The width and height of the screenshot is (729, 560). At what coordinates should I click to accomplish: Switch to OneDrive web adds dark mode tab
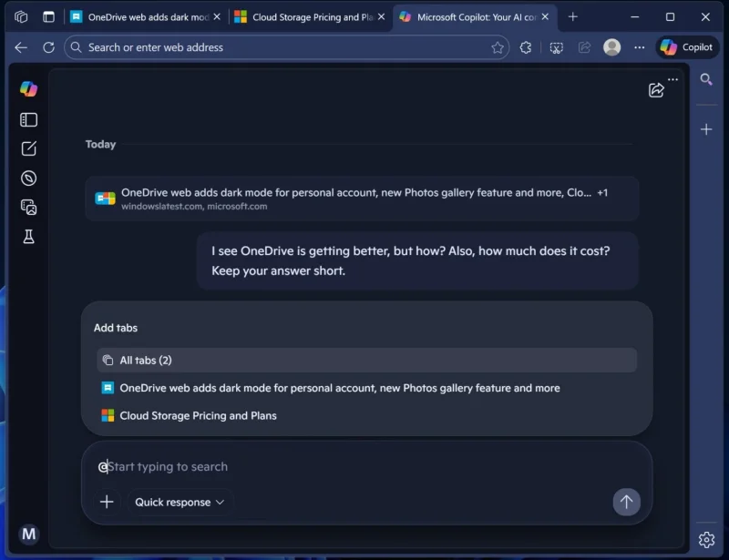pyautogui.click(x=145, y=17)
